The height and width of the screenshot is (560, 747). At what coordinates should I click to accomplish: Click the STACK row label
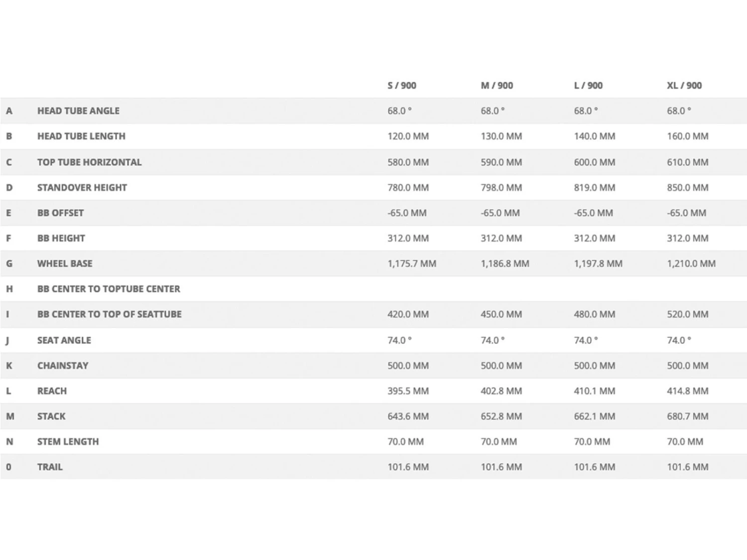51,417
